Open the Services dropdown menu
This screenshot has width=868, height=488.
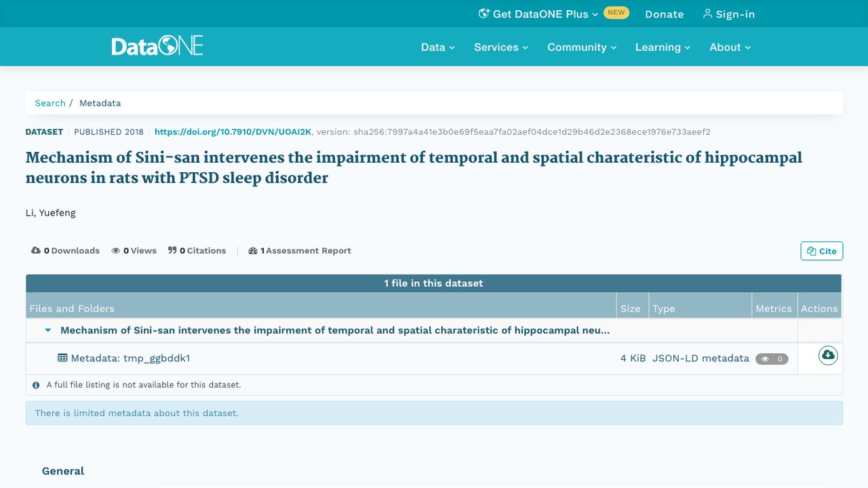(501, 47)
